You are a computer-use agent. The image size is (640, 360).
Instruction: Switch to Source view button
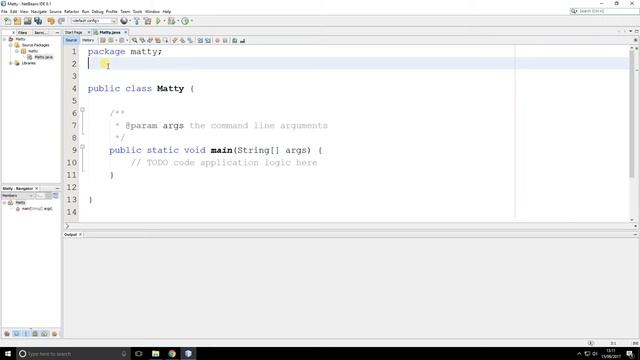point(71,40)
